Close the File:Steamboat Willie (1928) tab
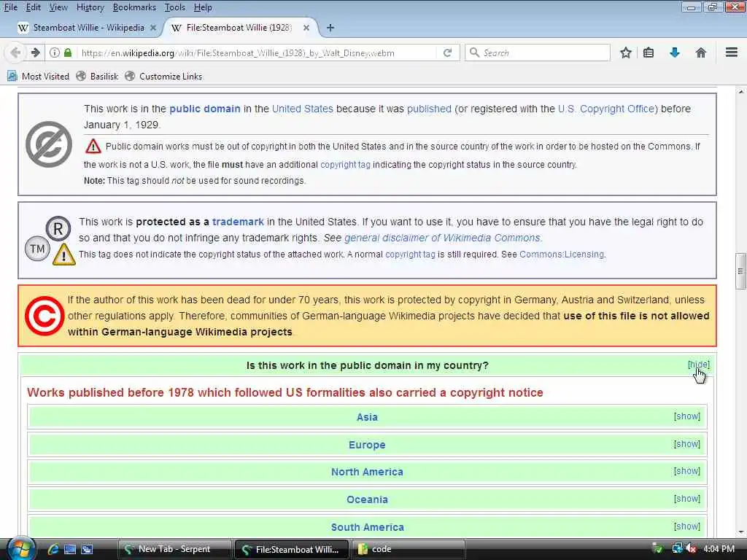The width and height of the screenshot is (747, 560). (x=306, y=28)
